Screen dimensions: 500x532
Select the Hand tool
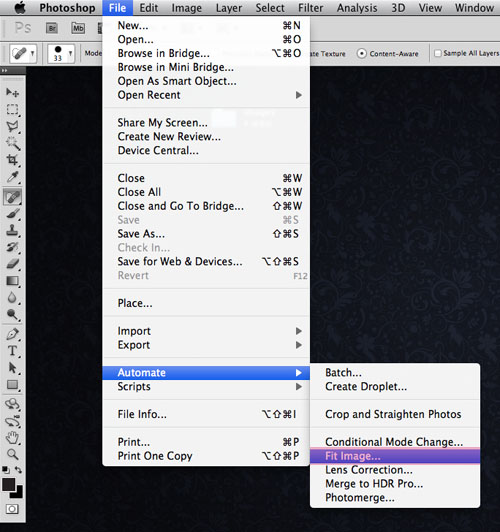tap(13, 438)
